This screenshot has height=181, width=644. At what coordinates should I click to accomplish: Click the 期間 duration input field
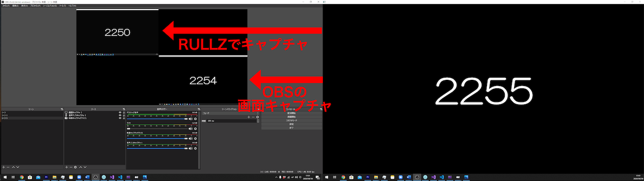point(232,121)
